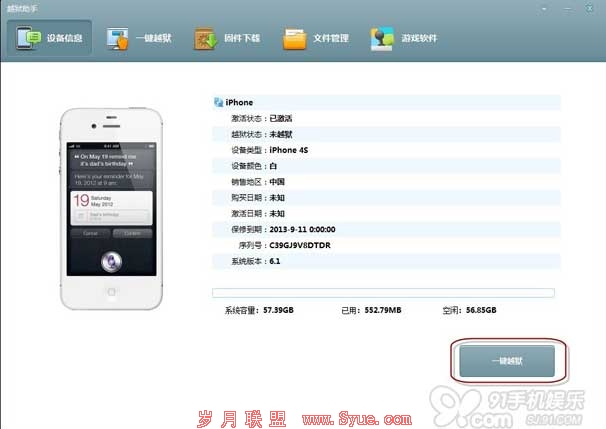Click the iPhone device header row
The height and width of the screenshot is (429, 606).
(386, 102)
